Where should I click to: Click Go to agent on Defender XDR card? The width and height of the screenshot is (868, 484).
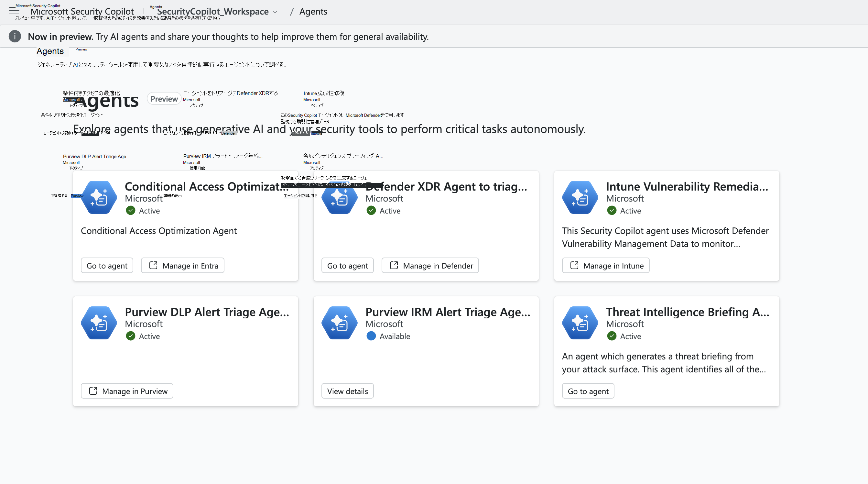[347, 266]
